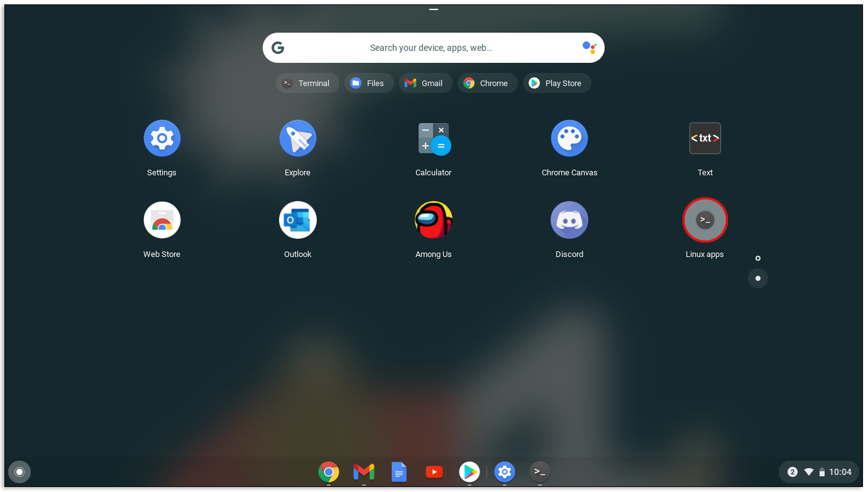Open Gmail from the shelf
This screenshot has height=492, width=868.
click(364, 471)
